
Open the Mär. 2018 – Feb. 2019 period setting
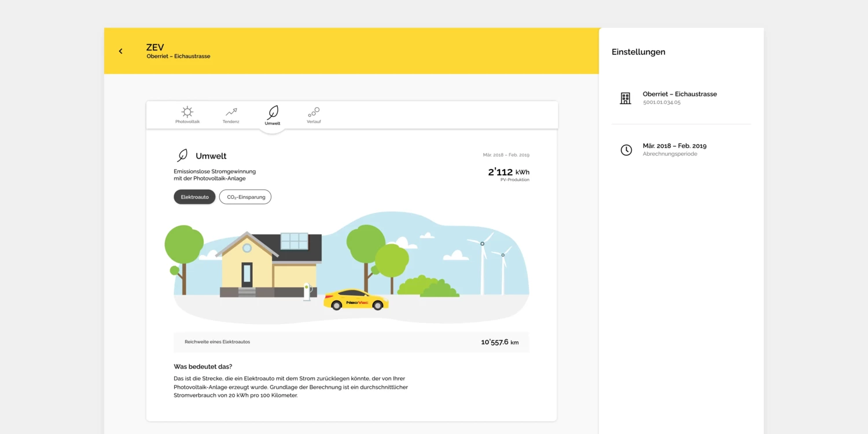tap(681, 150)
